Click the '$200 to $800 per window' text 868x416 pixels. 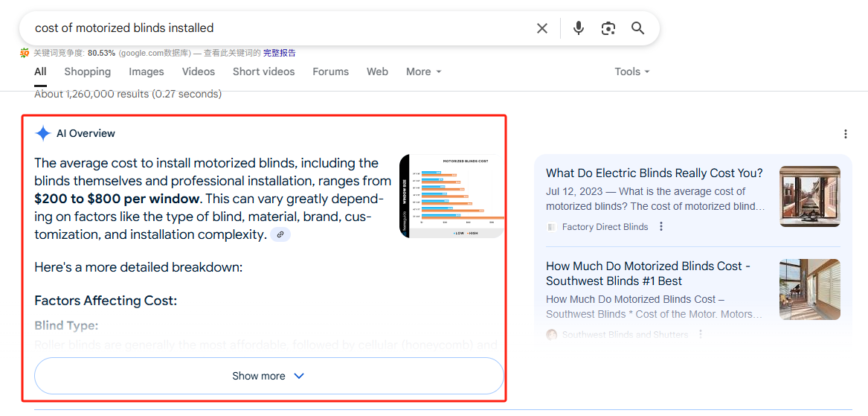117,199
